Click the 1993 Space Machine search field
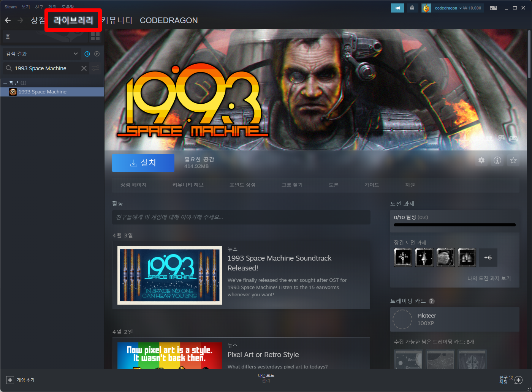This screenshot has width=532, height=392. click(46, 68)
